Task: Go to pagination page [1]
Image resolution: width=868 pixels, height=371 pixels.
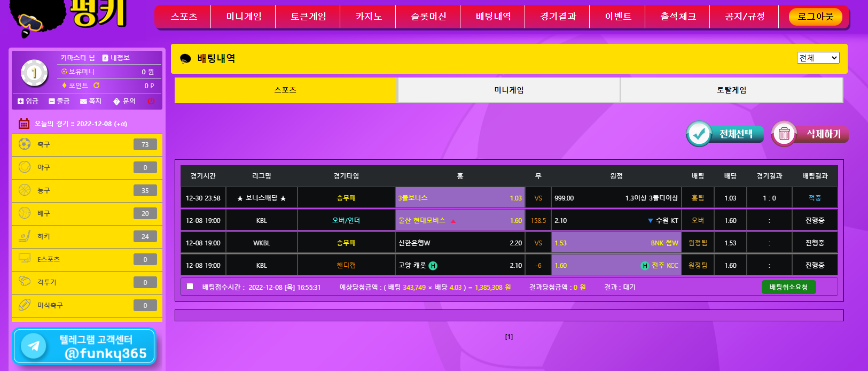Action: click(x=509, y=337)
